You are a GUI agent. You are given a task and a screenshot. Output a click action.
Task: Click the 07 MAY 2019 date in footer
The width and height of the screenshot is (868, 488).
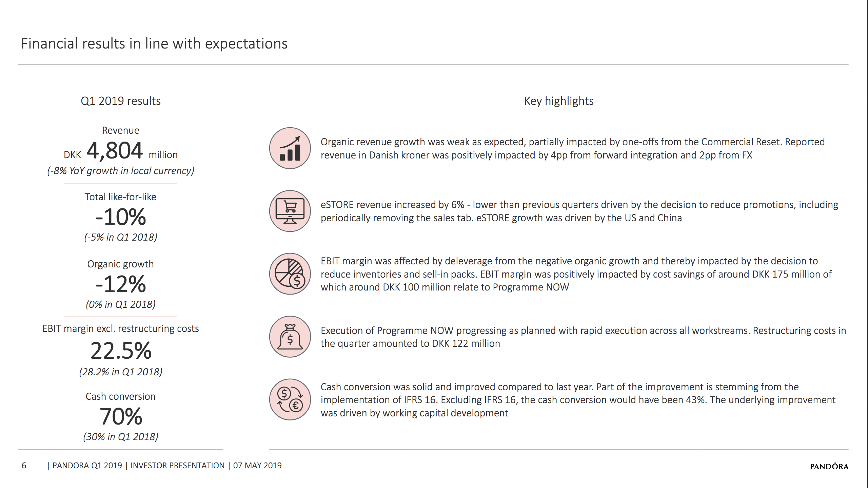(257, 466)
